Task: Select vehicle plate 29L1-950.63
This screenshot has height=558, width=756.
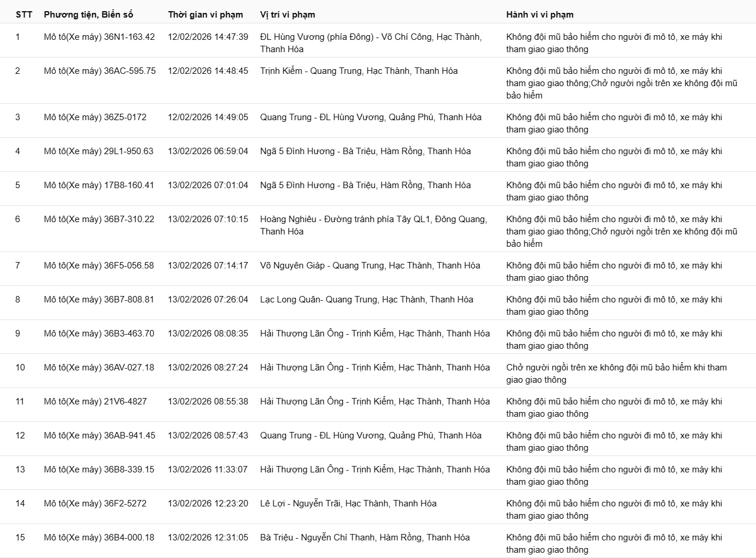Action: tap(98, 151)
